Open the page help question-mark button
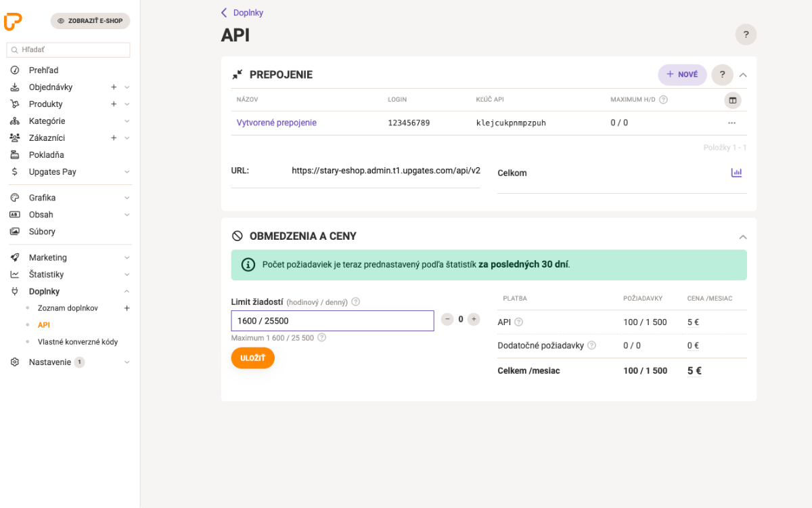This screenshot has height=508, width=812. (746, 35)
